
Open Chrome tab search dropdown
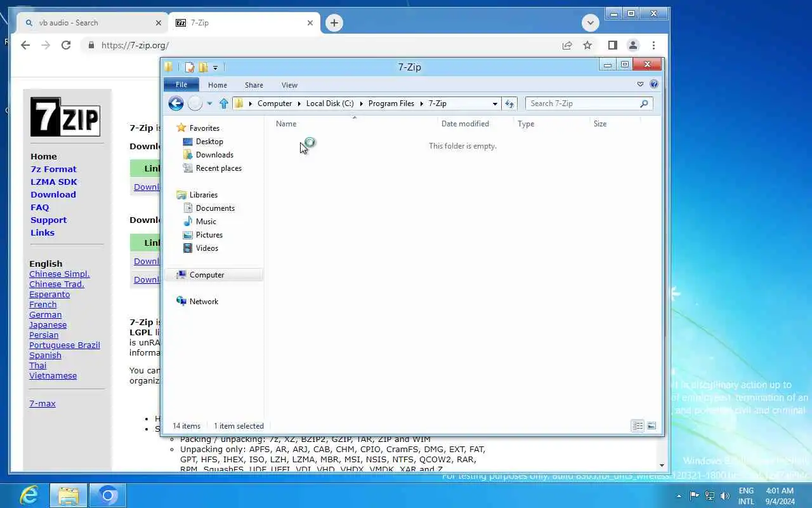pyautogui.click(x=590, y=23)
